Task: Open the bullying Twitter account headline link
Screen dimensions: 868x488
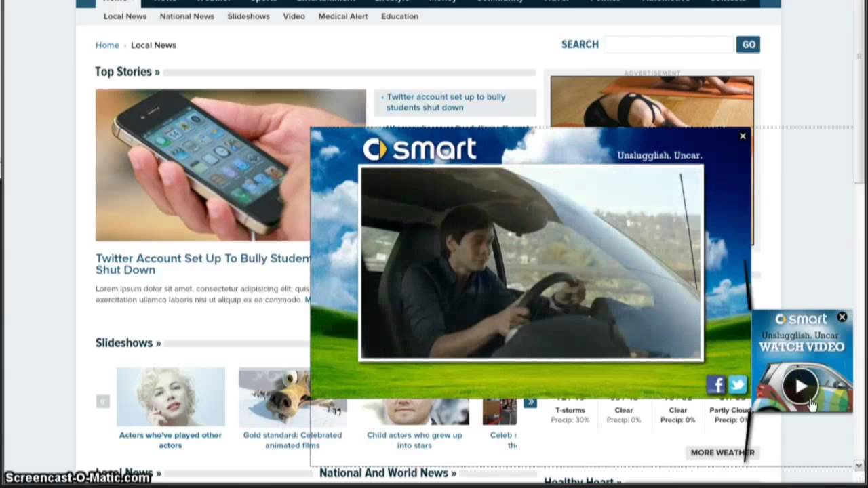Action: 444,102
